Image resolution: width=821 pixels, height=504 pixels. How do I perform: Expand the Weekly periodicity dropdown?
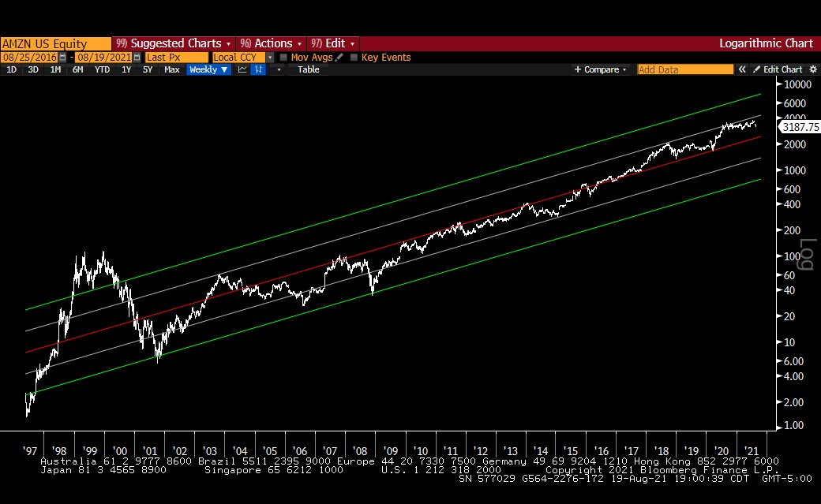208,69
